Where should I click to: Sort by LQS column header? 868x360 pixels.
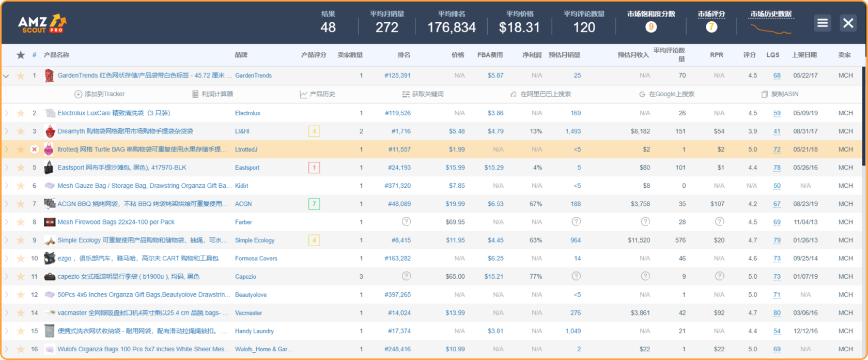tap(773, 55)
